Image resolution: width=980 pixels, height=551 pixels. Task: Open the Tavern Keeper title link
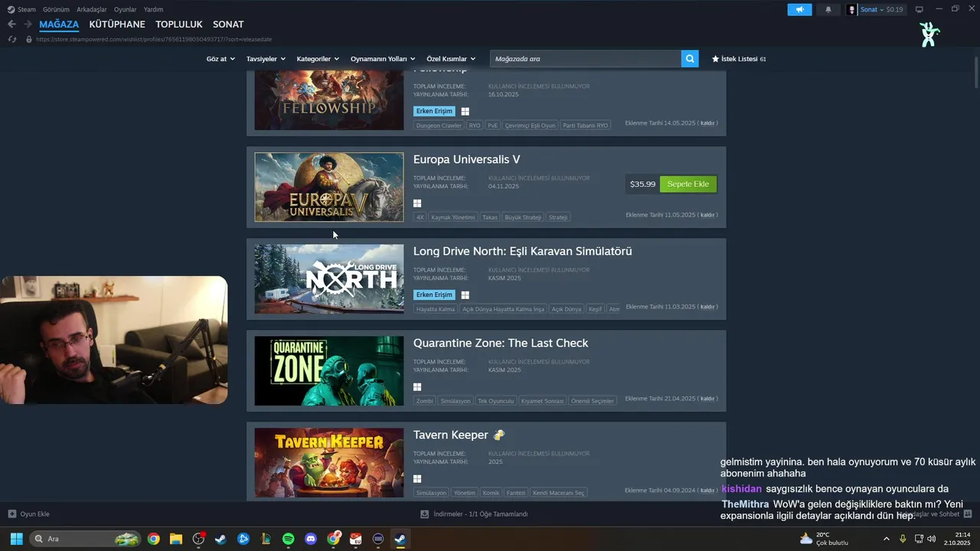(x=450, y=435)
